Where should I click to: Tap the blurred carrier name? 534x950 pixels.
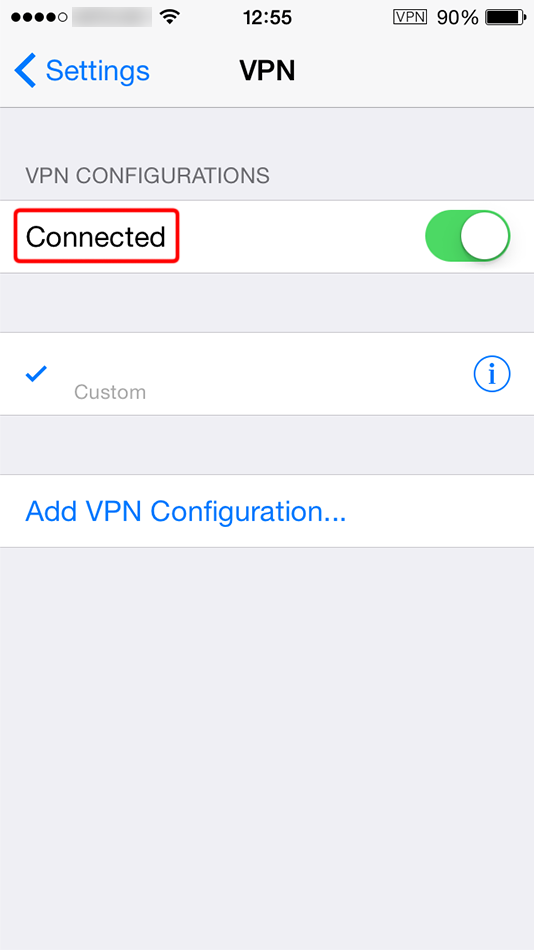coord(112,17)
